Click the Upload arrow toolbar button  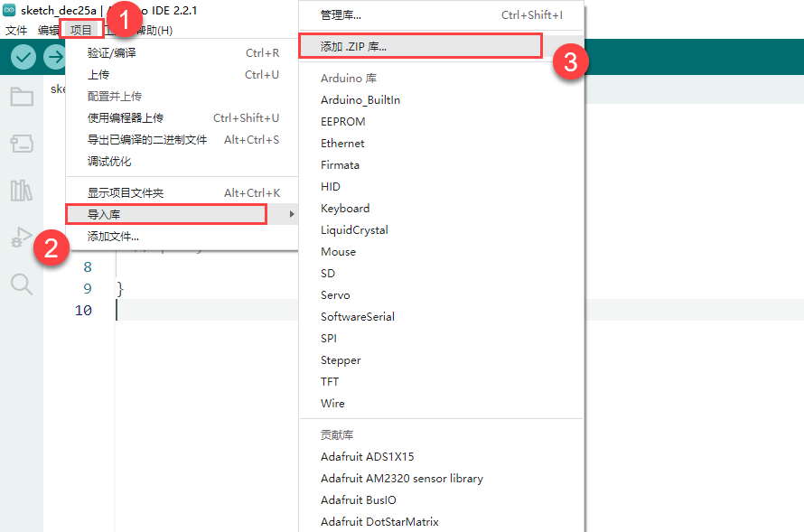coord(54,57)
